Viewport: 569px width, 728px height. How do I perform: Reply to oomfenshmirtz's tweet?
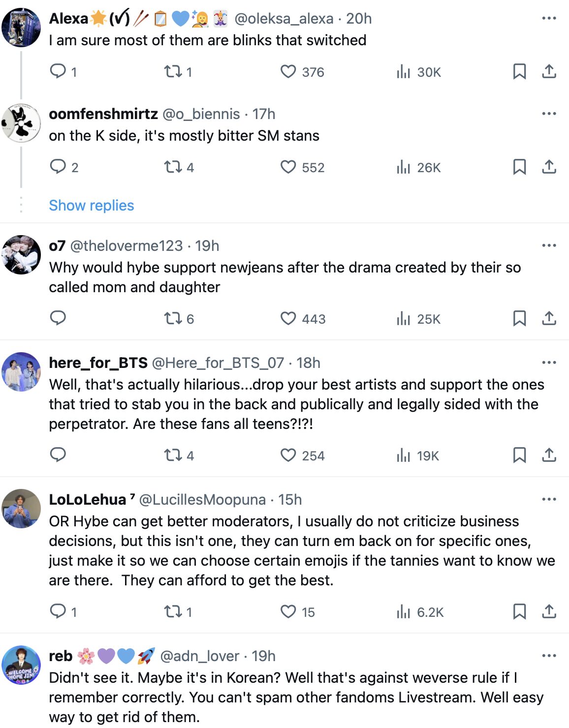(58, 167)
